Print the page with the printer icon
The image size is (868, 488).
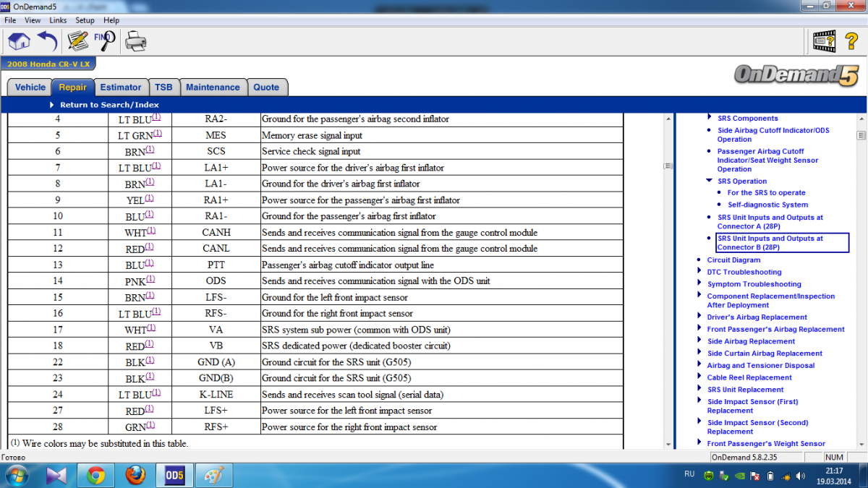pyautogui.click(x=136, y=41)
